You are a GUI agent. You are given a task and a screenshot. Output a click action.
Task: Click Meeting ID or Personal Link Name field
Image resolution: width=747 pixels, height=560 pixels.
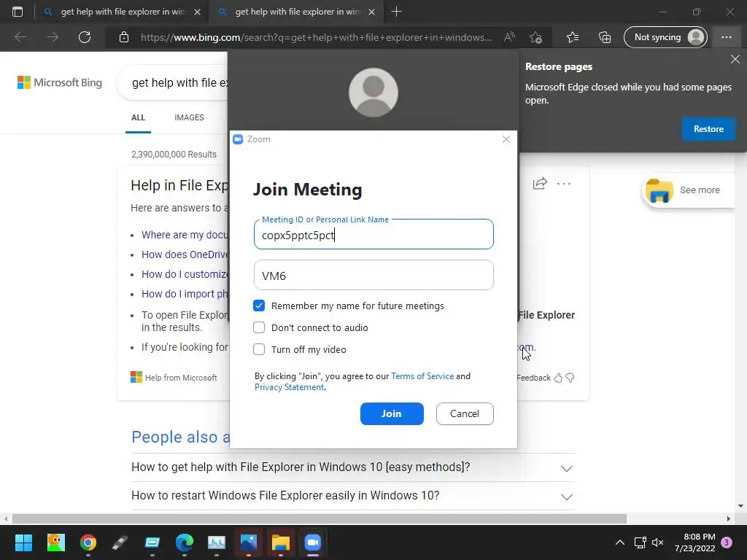373,234
